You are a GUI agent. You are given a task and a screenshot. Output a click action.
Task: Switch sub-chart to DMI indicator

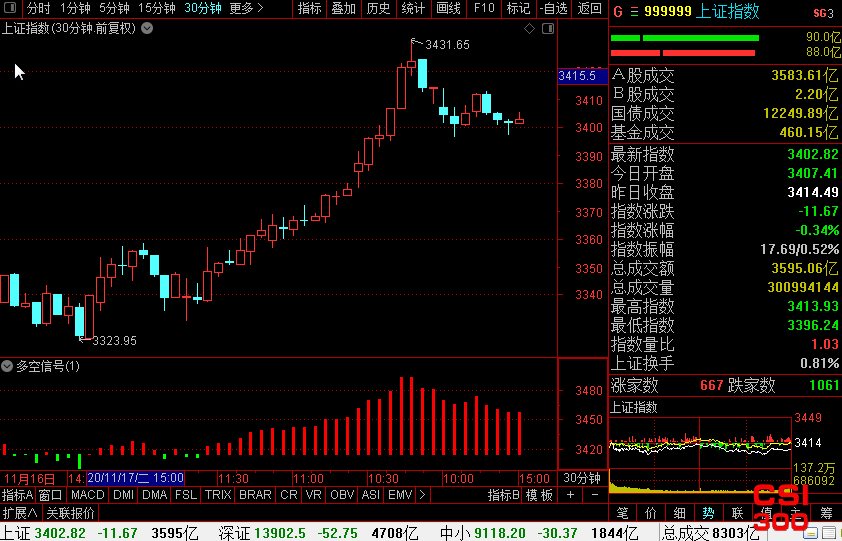(x=124, y=495)
